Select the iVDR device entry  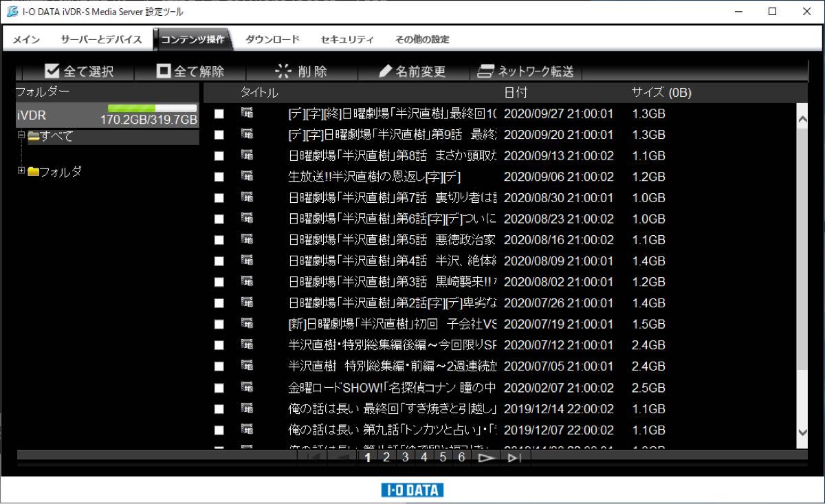(108, 116)
